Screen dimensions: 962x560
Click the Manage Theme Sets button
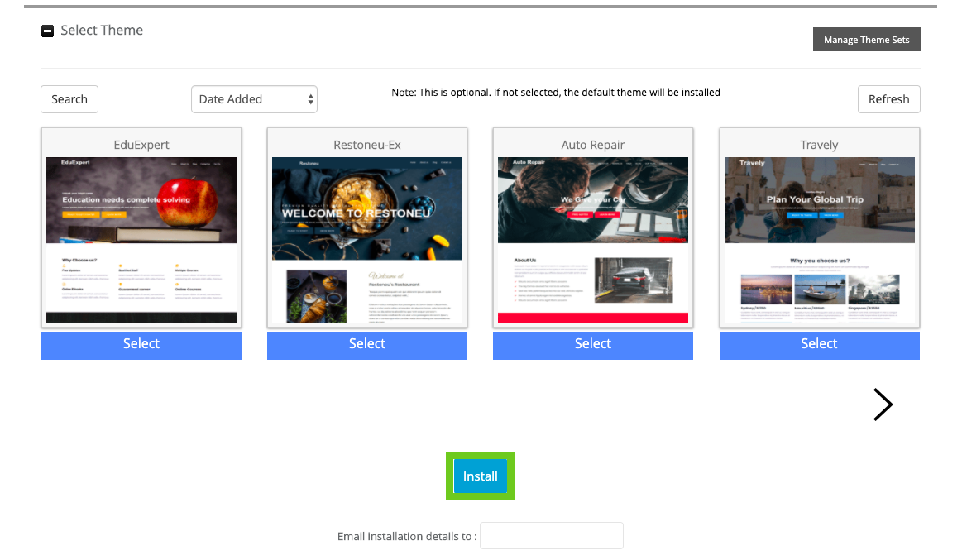[866, 40]
